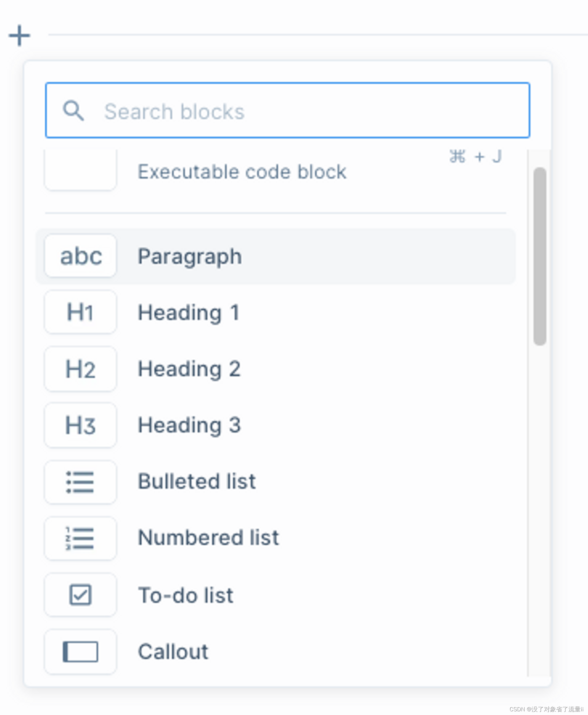The height and width of the screenshot is (715, 588).
Task: Click the abc Paragraph icon
Action: coord(81,256)
